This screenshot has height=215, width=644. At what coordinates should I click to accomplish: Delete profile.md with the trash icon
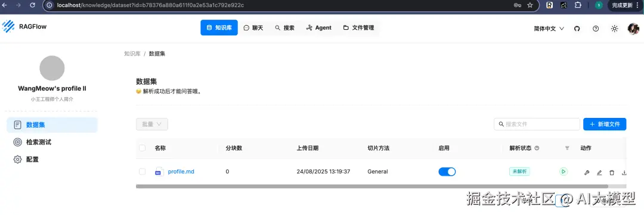[612, 173]
